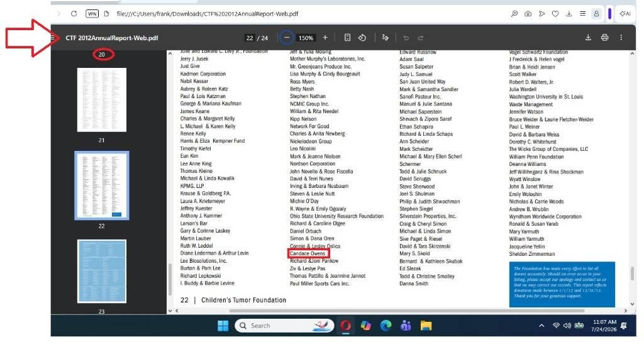
Task: Open Copilot from the taskbar
Action: coord(365,326)
